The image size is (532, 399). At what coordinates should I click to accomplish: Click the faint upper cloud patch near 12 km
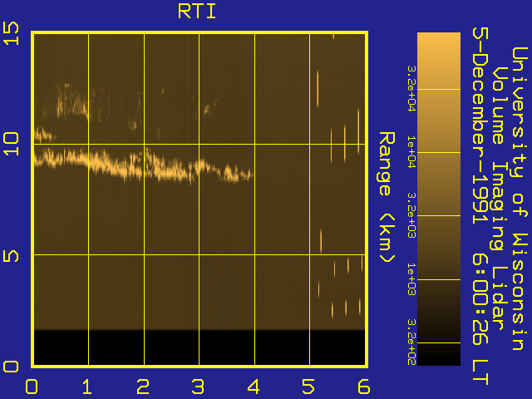point(73,101)
